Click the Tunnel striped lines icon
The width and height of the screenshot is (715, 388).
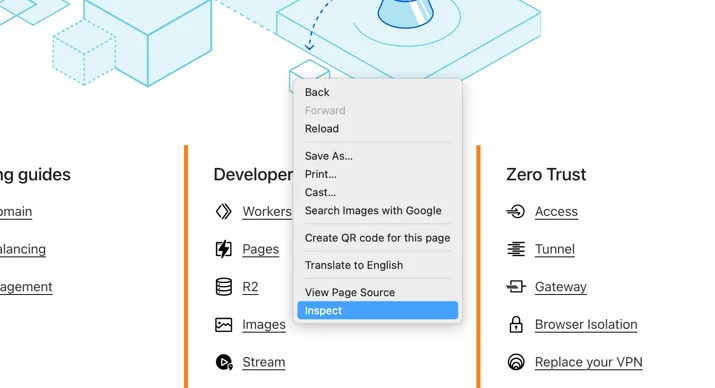pos(516,249)
